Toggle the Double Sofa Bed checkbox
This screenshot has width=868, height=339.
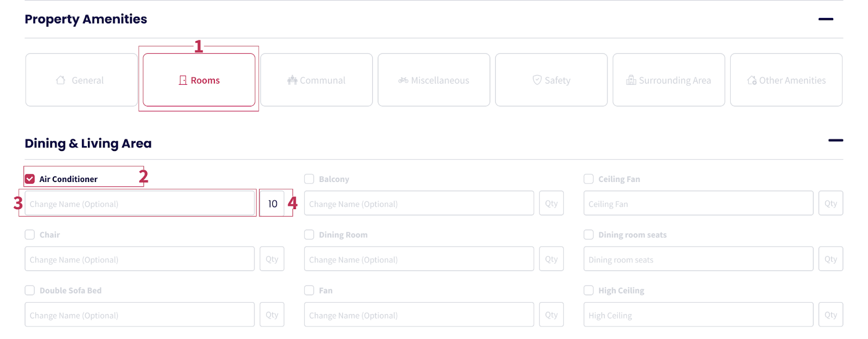point(30,290)
